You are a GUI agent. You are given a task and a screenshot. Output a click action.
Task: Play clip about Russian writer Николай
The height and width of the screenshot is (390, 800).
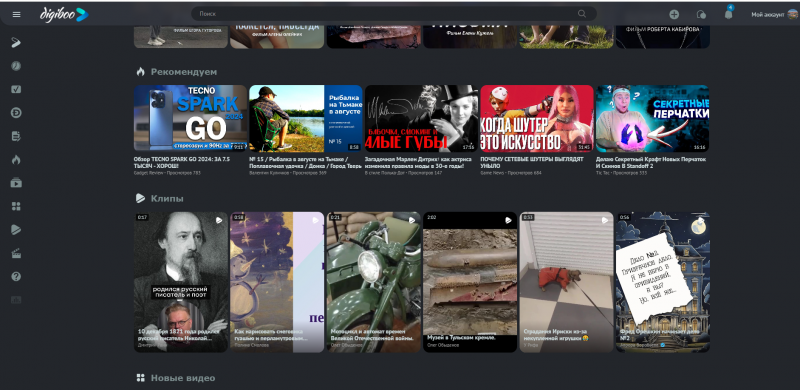coord(181,282)
